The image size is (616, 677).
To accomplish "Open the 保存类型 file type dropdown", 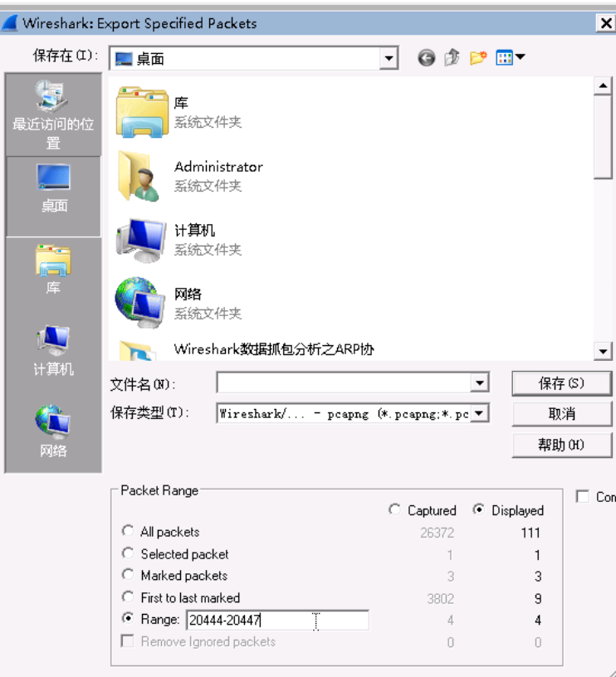I will pos(479,413).
